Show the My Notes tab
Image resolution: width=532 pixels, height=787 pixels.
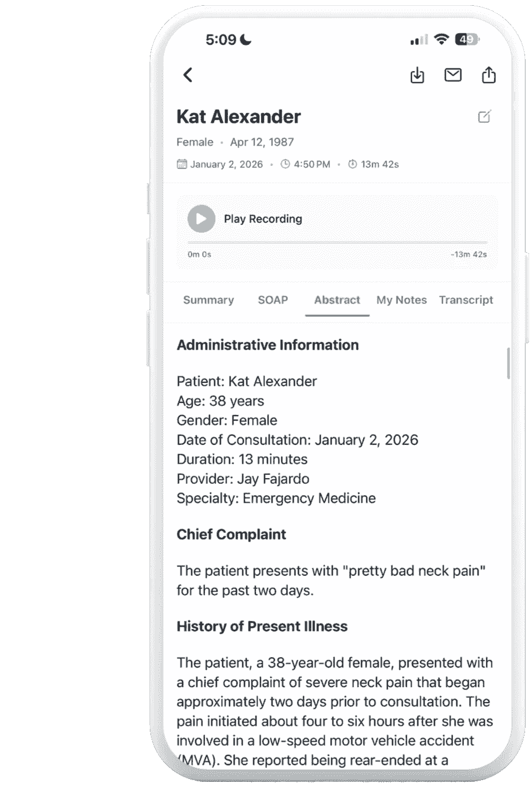point(401,300)
